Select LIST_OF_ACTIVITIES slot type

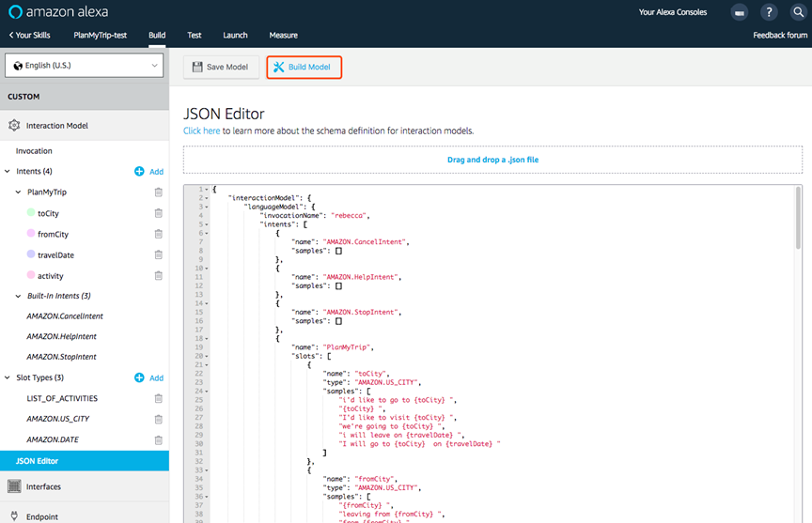pos(62,398)
